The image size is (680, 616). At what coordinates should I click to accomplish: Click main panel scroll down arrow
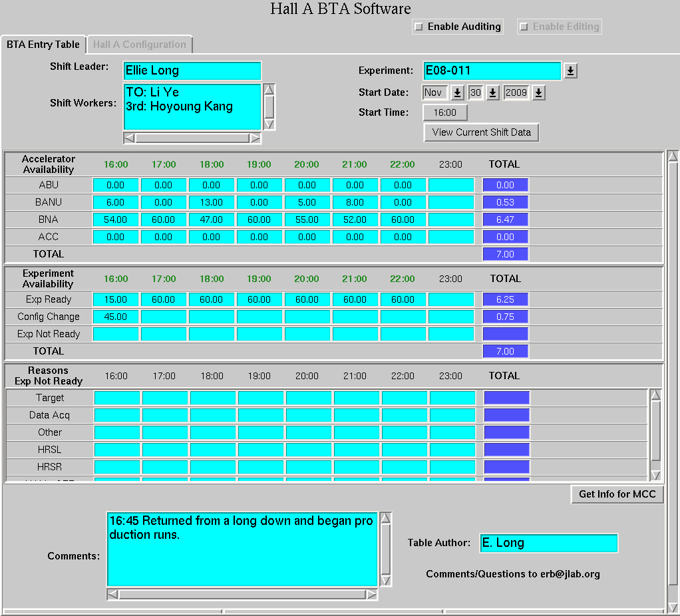point(673,608)
